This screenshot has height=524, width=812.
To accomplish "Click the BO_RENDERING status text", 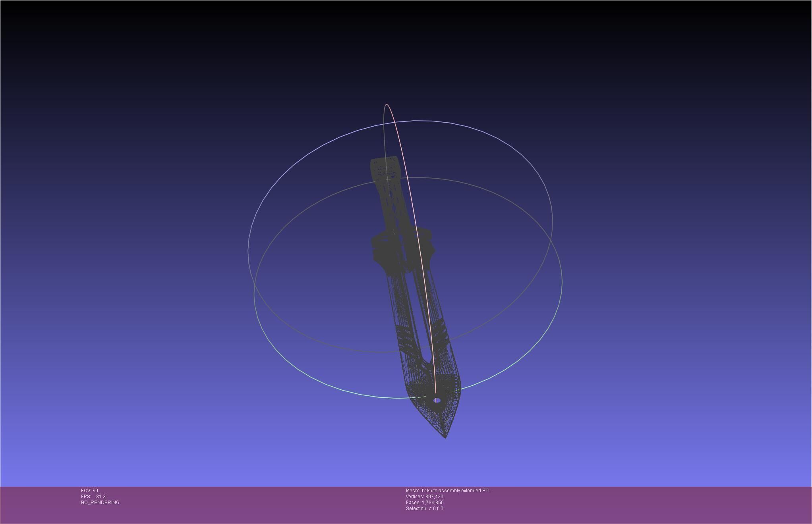I will point(100,503).
